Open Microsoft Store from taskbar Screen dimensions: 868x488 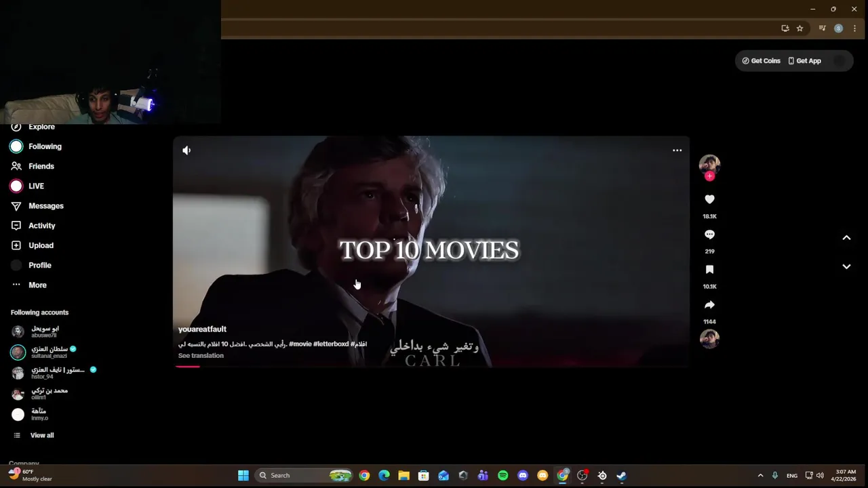point(423,476)
